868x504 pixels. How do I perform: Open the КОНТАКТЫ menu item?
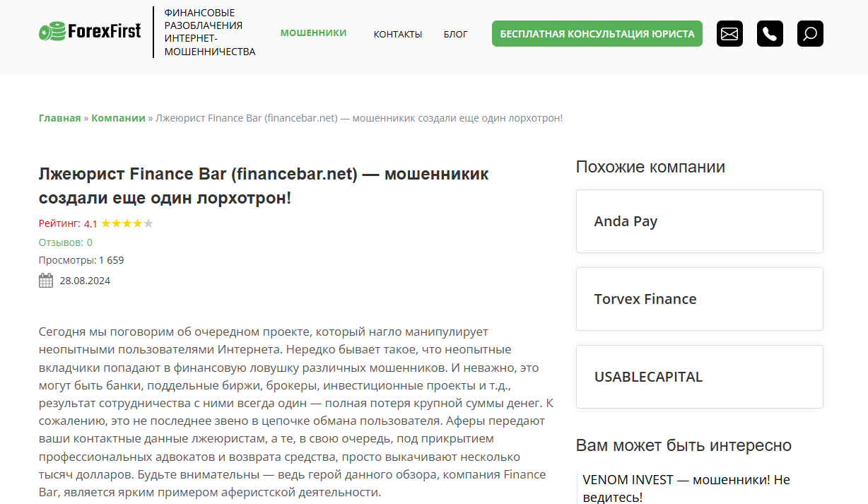click(398, 34)
